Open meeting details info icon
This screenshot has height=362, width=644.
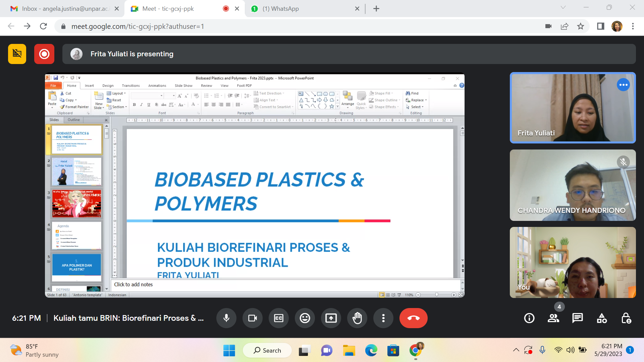529,318
